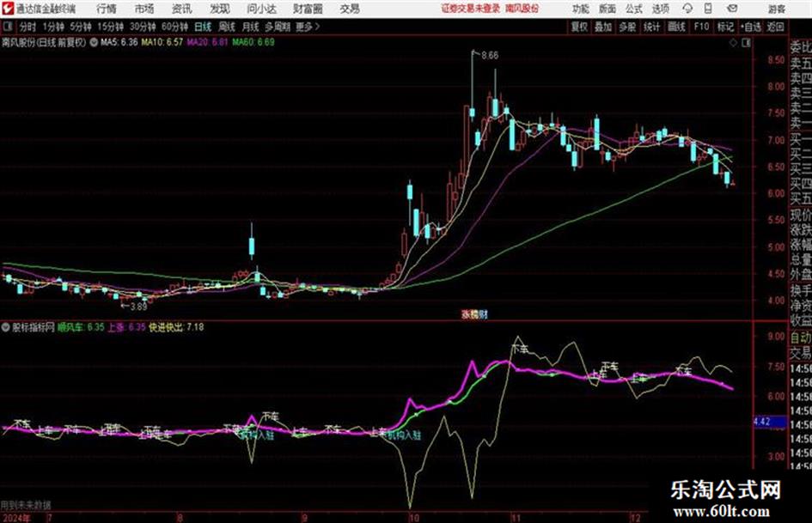Click 游客 user account label
The width and height of the screenshot is (812, 523).
[776, 9]
